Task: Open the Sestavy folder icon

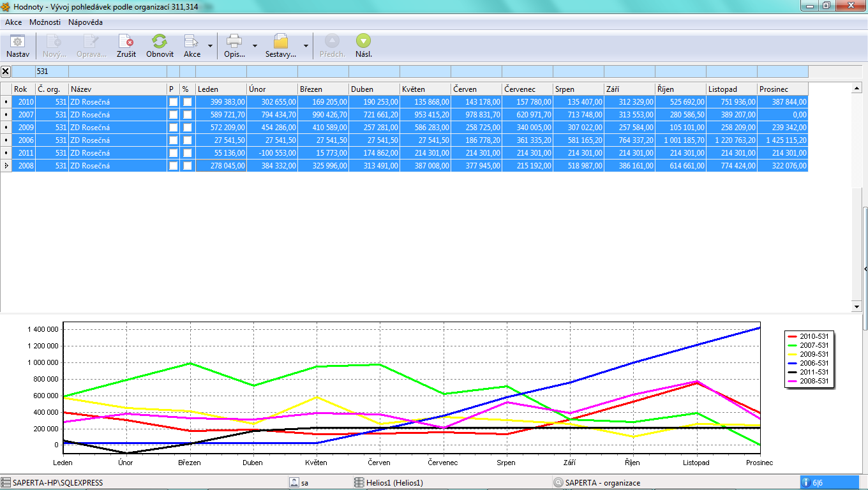Action: click(281, 41)
